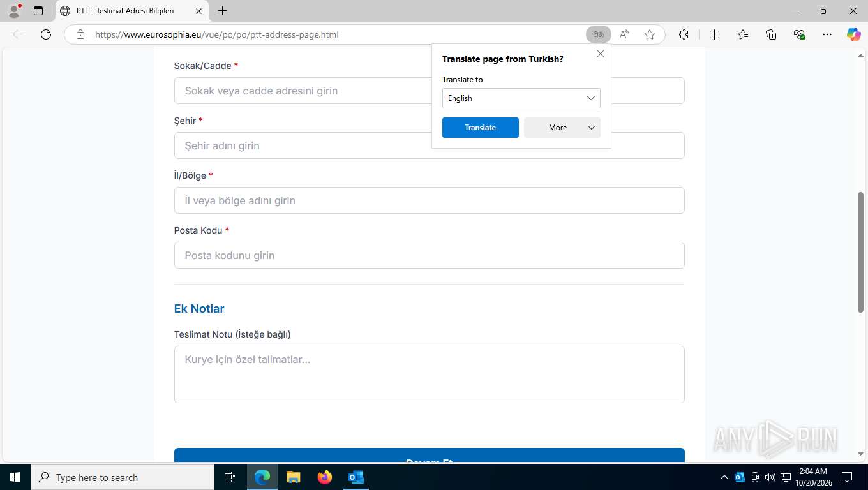Open Collections icon
Image resolution: width=868 pixels, height=490 pixels.
771,34
